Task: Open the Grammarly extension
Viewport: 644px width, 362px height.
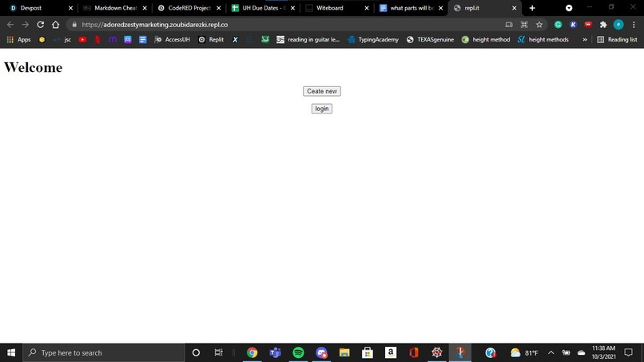Action: tap(559, 25)
